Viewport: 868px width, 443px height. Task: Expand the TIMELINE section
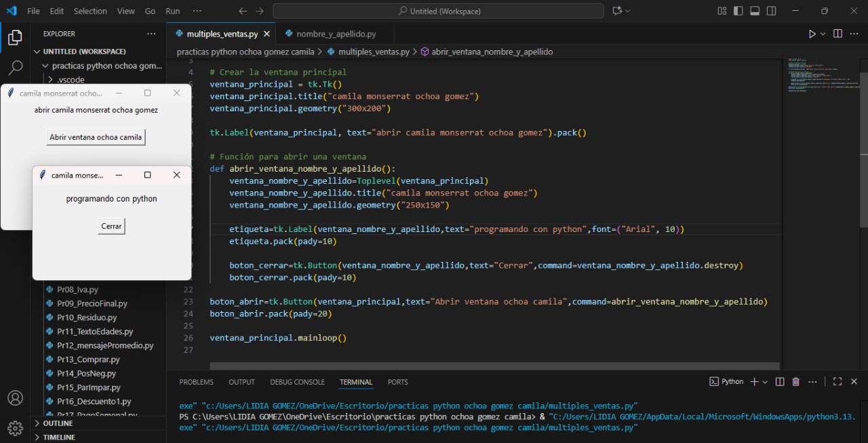(58, 438)
